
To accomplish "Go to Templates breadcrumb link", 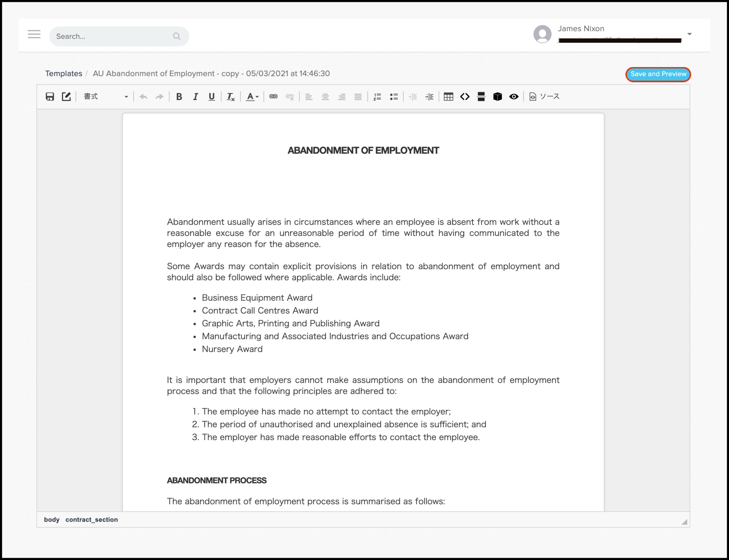I will click(x=64, y=73).
